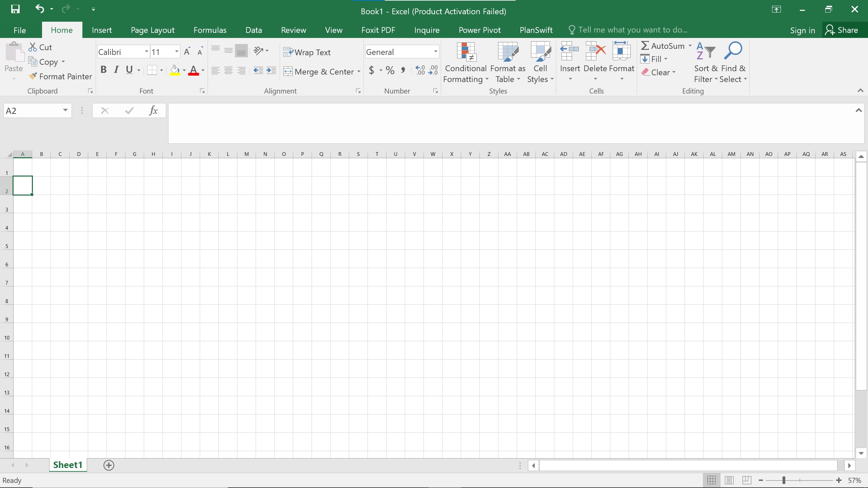Screen dimensions: 868x488
Task: Open the Data ribbon tab
Action: 253,30
